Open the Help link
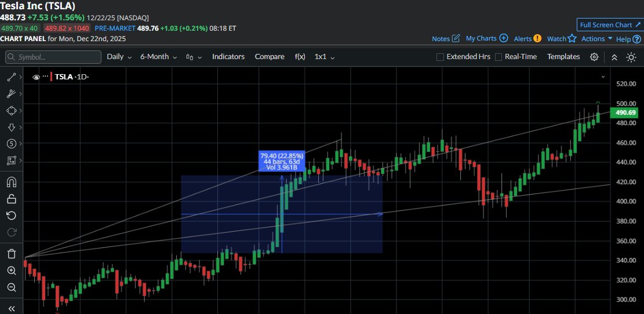The image size is (644, 314). [x=623, y=39]
